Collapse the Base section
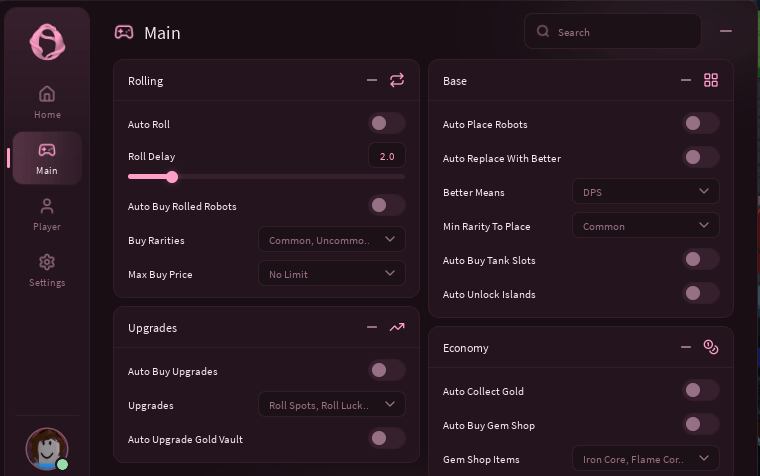Screen dimensions: 760x476 click(686, 80)
